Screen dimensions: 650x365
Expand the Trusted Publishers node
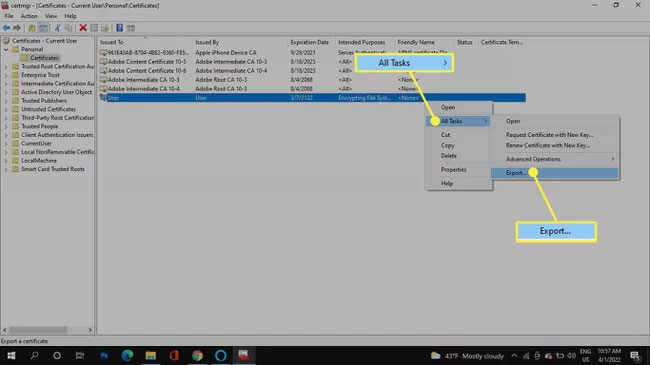[6, 101]
